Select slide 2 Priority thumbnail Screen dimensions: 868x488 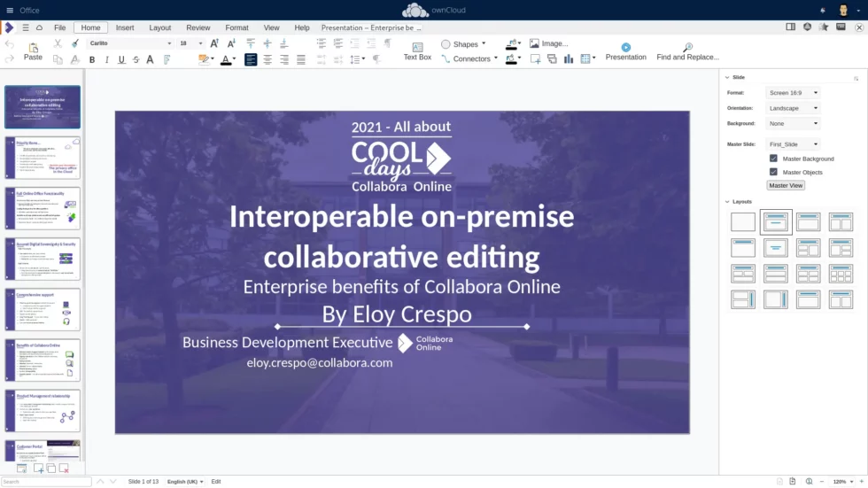[43, 158]
